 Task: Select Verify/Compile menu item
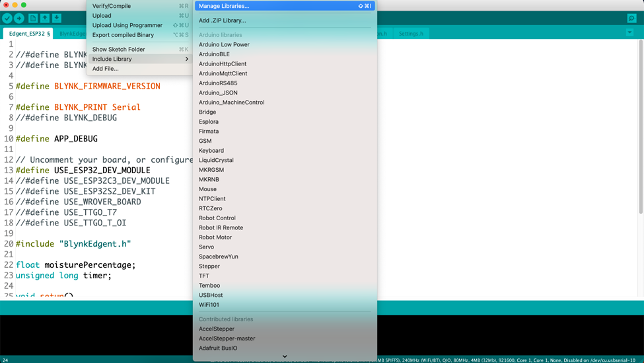(139, 6)
